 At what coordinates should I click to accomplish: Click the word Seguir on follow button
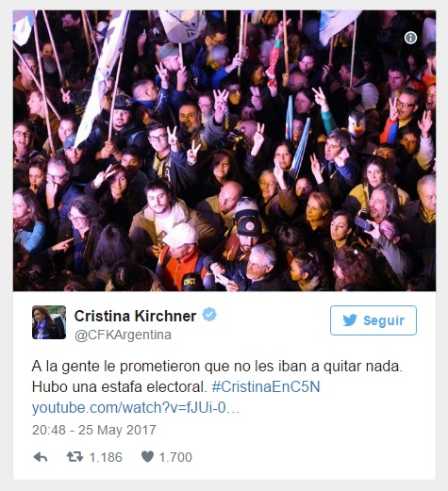click(x=384, y=320)
